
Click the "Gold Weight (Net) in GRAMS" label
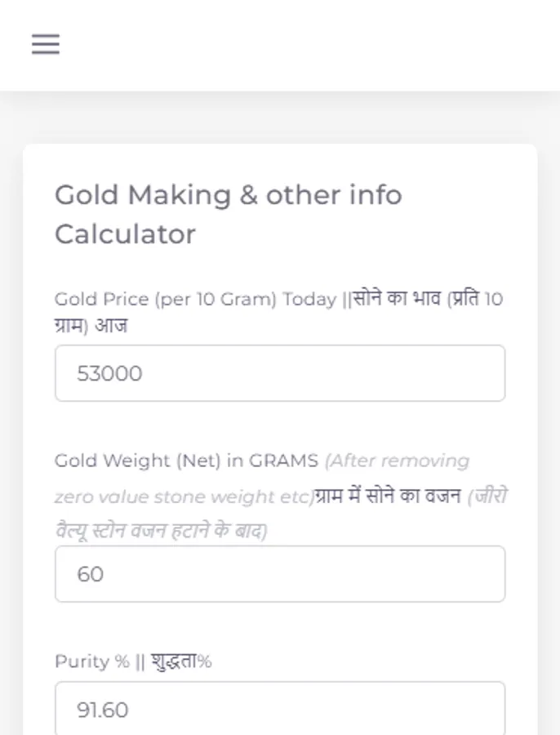185,461
